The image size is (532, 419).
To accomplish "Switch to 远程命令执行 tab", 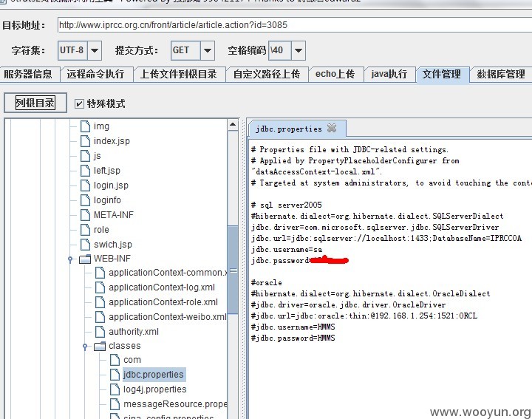I will click(95, 74).
